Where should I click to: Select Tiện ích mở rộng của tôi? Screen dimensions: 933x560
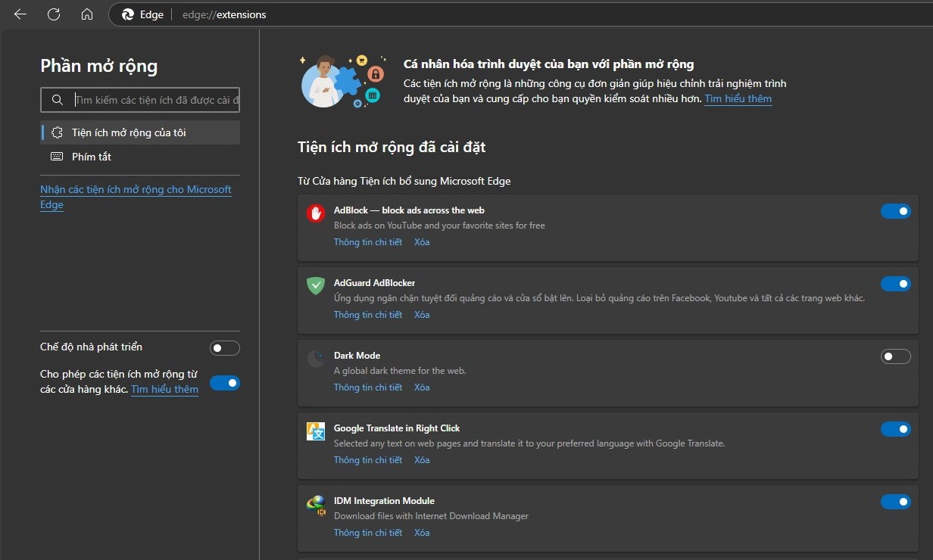click(140, 132)
